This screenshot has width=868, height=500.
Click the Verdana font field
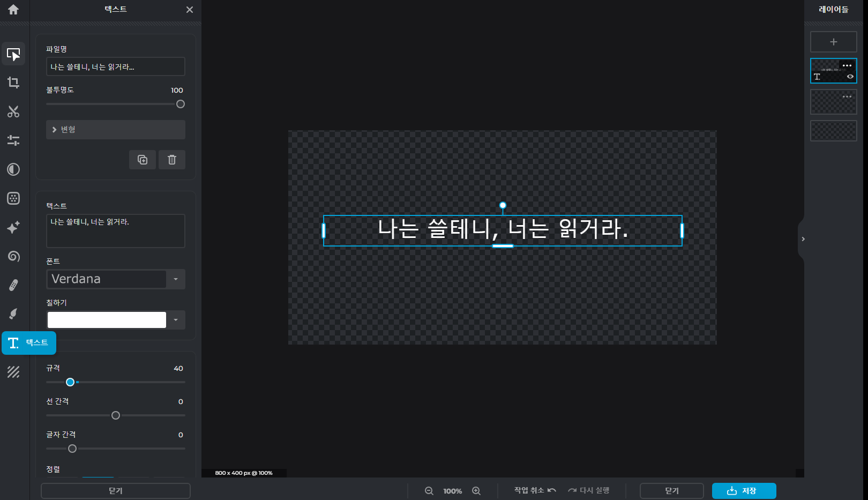pos(107,279)
